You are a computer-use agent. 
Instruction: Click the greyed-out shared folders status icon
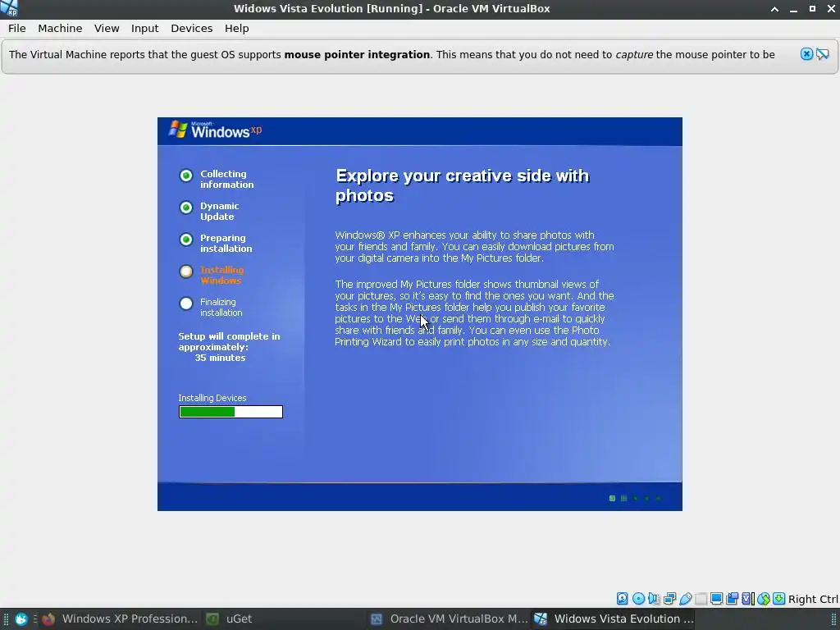[701, 598]
